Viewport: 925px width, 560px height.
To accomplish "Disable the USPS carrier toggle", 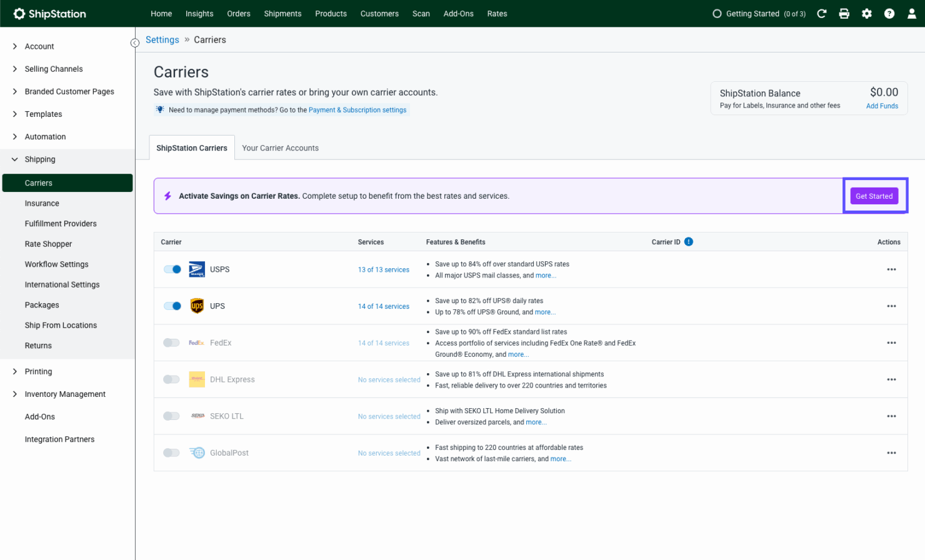I will tap(172, 269).
